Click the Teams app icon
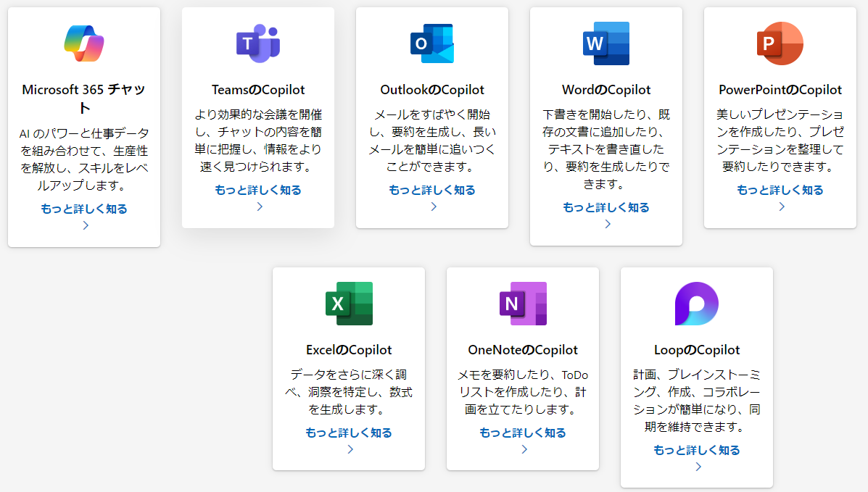Image resolution: width=868 pixels, height=492 pixels. 258,43
